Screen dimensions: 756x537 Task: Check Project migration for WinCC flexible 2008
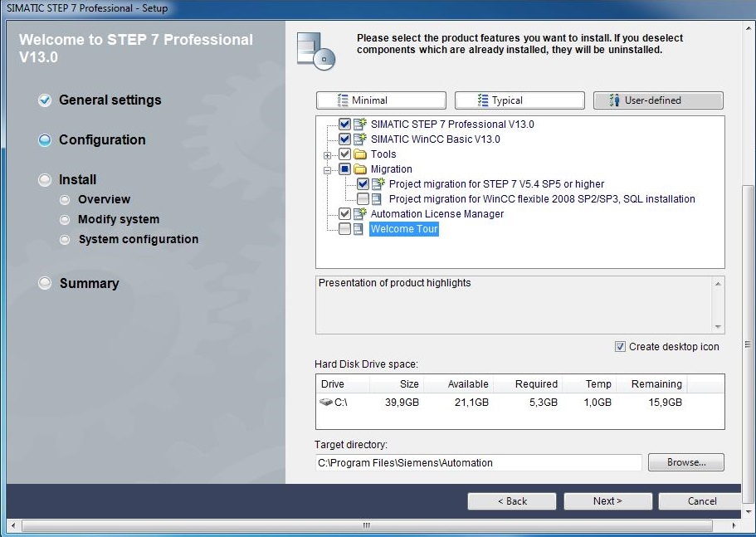[x=363, y=198]
